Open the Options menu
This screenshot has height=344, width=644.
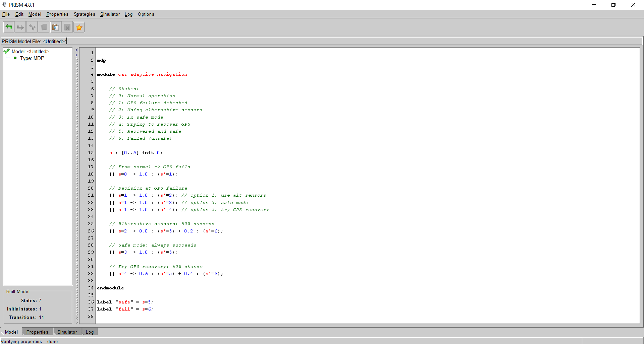pos(146,14)
